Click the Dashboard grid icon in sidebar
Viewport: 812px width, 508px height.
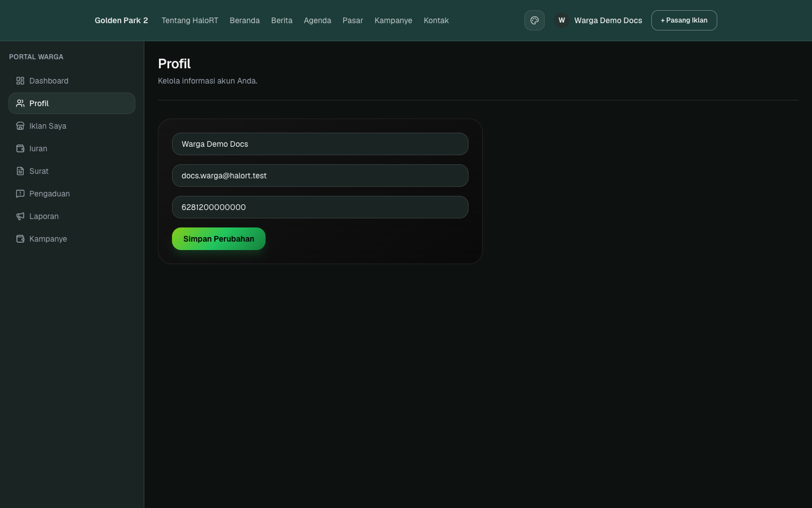[20, 81]
